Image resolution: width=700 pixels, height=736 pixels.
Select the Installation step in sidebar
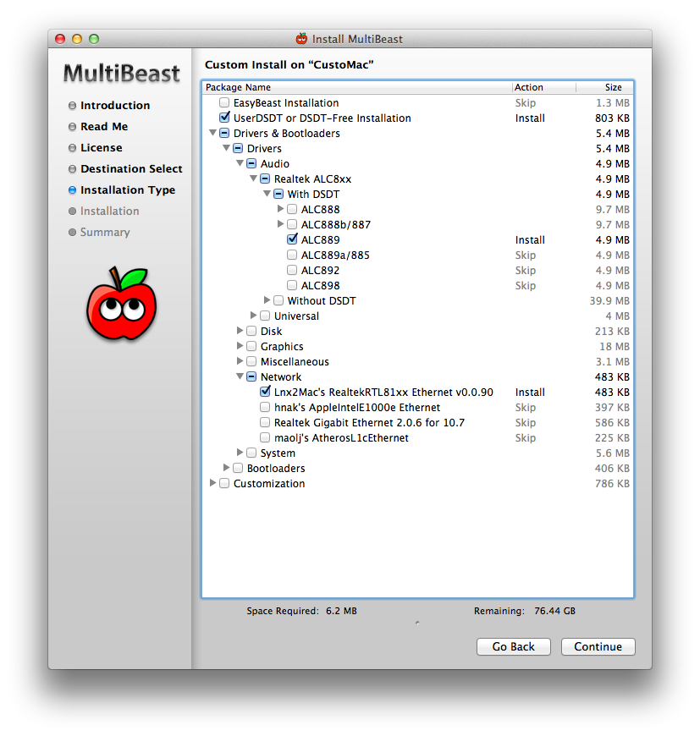click(109, 211)
